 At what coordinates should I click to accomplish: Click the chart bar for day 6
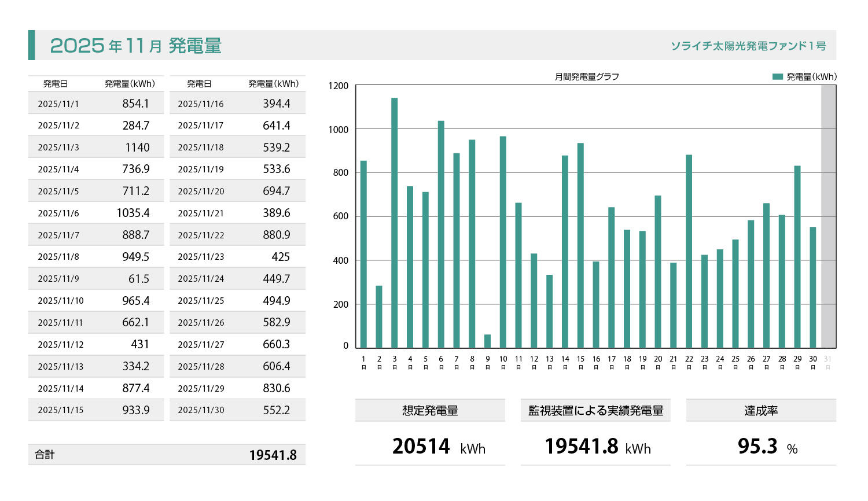click(441, 234)
